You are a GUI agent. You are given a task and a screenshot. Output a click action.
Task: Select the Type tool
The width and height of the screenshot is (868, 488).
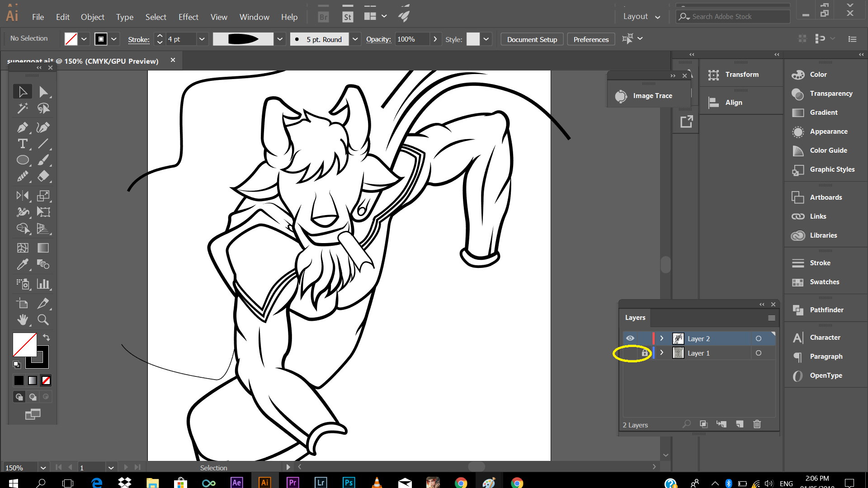[22, 144]
